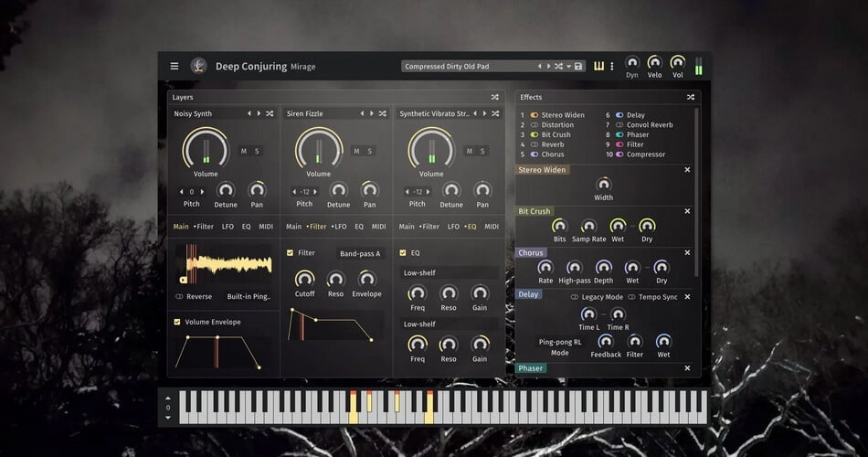Select previous sound for Noisy Synth

pos(249,113)
